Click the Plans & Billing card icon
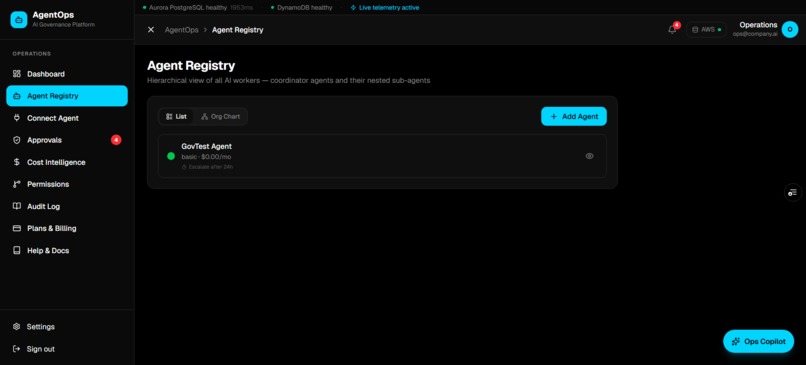Viewport: 806px width, 365px height. click(16, 228)
